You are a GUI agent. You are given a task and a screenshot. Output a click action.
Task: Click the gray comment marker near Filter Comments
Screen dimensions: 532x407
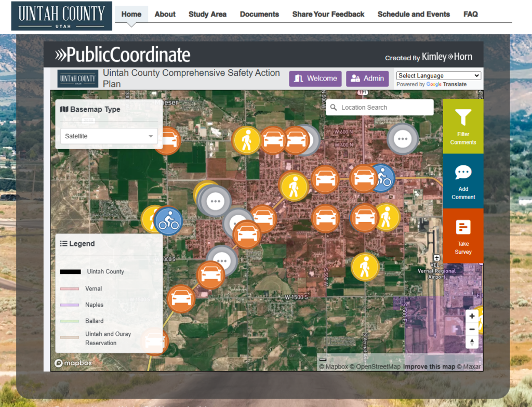[403, 139]
